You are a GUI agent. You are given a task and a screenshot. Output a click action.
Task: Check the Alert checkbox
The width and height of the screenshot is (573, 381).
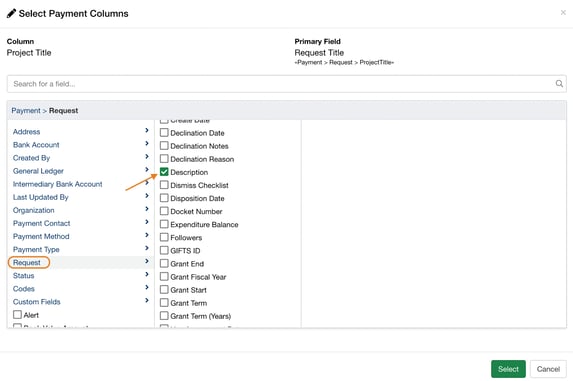click(17, 315)
